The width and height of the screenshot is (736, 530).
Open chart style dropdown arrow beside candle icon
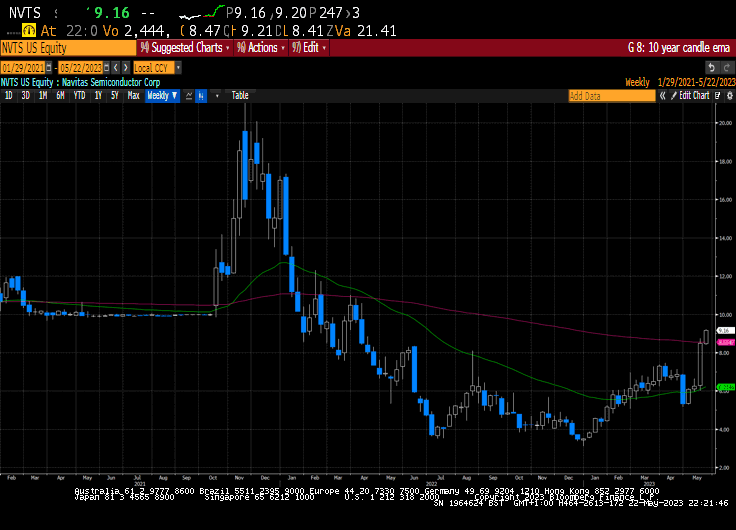tap(217, 96)
